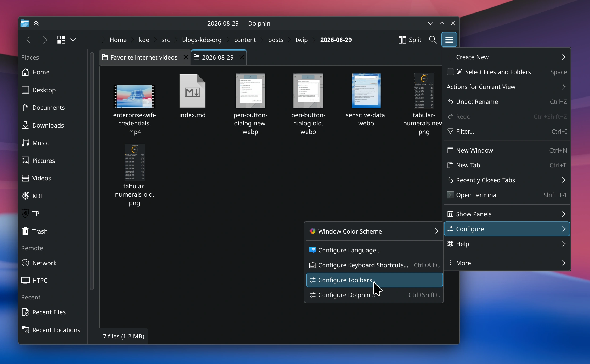Image resolution: width=590 pixels, height=364 pixels.
Task: Navigate to posts breadcrumb
Action: tap(276, 40)
